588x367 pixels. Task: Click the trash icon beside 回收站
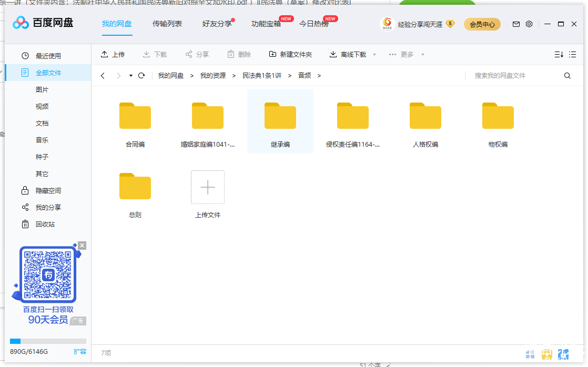(25, 224)
